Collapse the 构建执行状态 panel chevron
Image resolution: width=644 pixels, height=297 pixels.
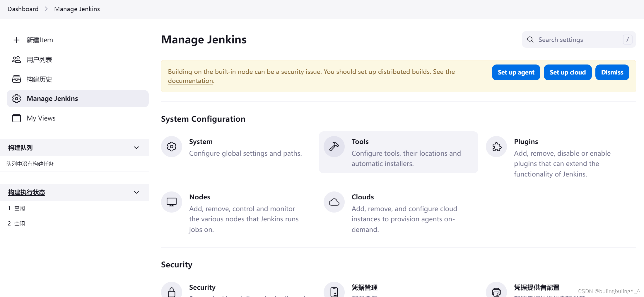(x=136, y=192)
